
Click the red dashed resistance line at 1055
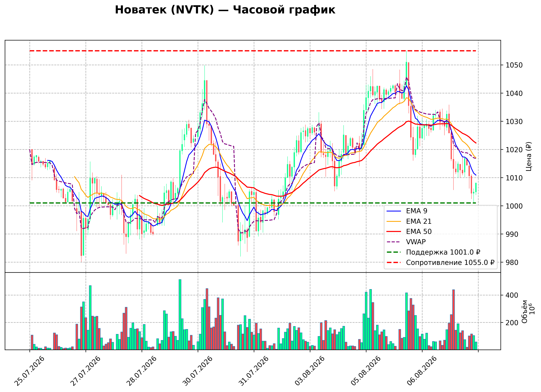pyautogui.click(x=253, y=51)
